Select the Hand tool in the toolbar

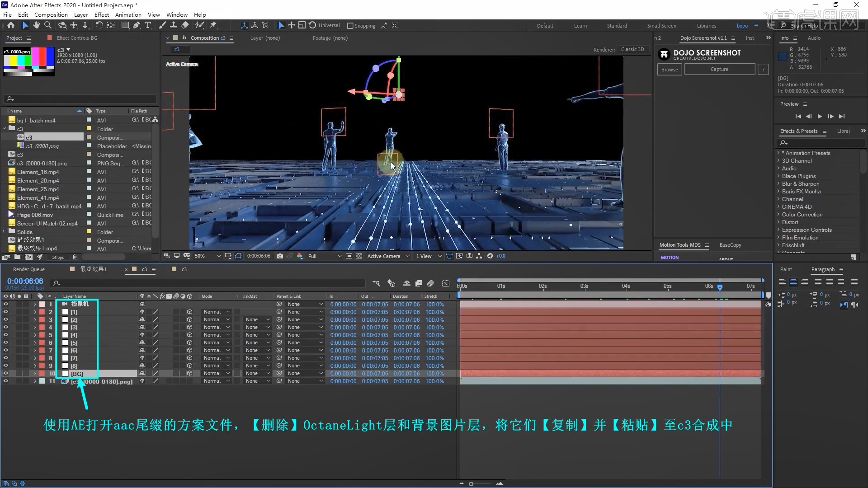click(36, 25)
